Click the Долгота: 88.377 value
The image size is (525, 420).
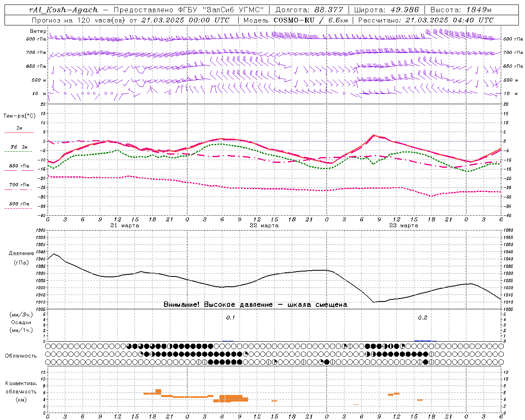pyautogui.click(x=308, y=10)
